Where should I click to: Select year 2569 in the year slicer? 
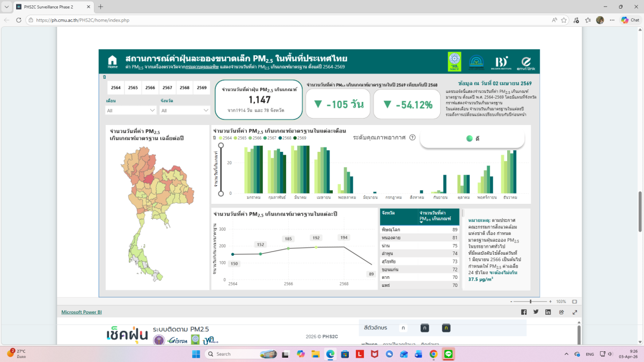[x=201, y=88]
